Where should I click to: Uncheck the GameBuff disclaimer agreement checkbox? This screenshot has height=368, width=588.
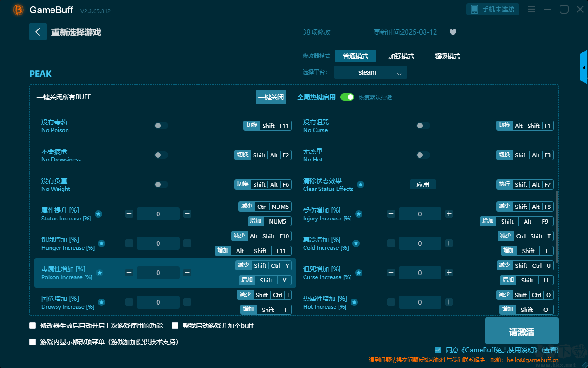click(x=438, y=350)
